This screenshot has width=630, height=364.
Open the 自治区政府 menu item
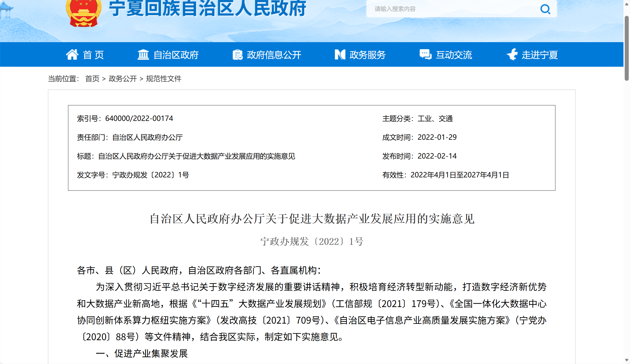click(176, 55)
